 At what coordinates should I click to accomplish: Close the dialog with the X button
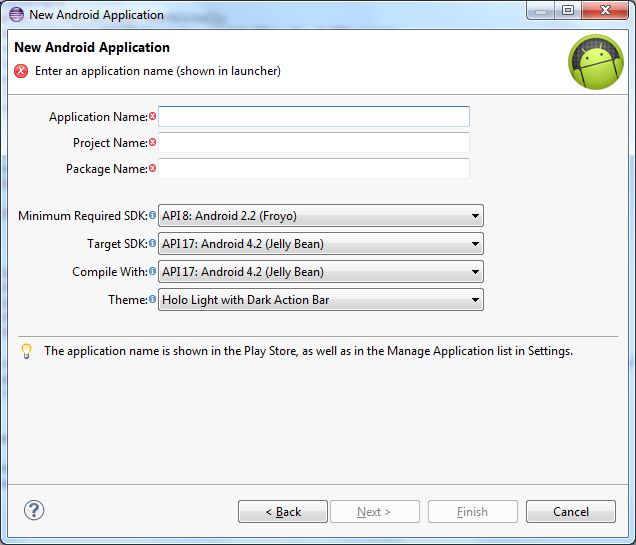point(605,11)
